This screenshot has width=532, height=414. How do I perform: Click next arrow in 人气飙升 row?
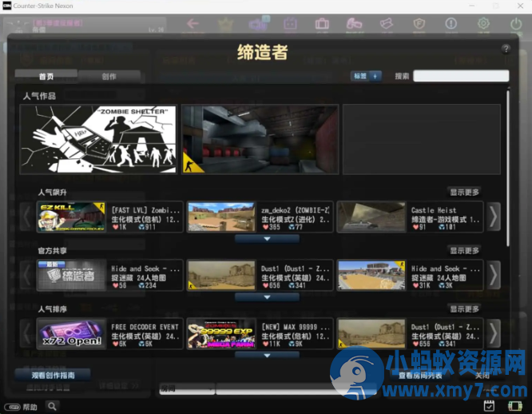[494, 217]
